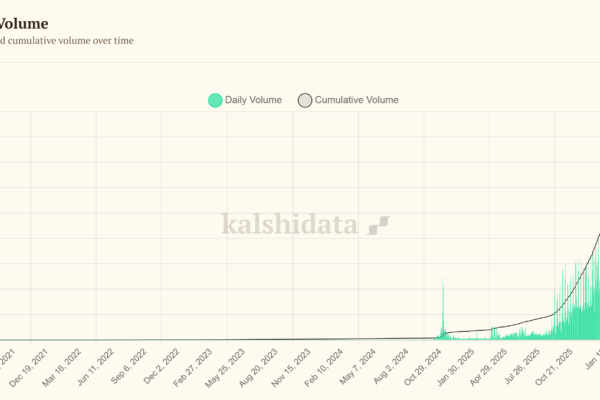
Task: Click the gray Cumulative Volume legend circle
Action: coord(305,100)
